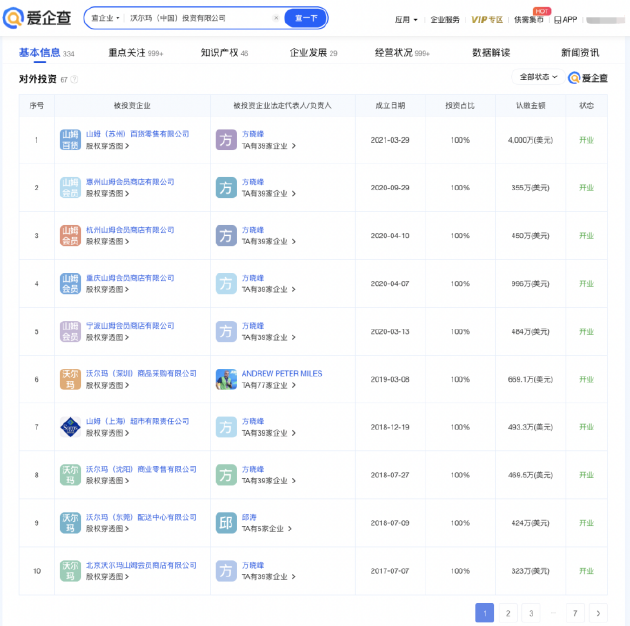This screenshot has height=626, width=630.
Task: Click the 山姆百货 logo in row 1
Action: click(x=70, y=140)
